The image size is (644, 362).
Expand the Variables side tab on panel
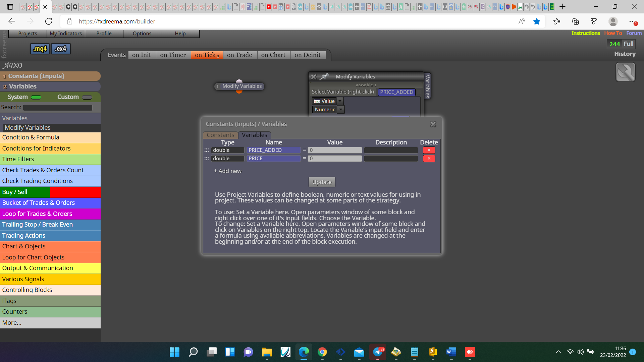click(427, 86)
